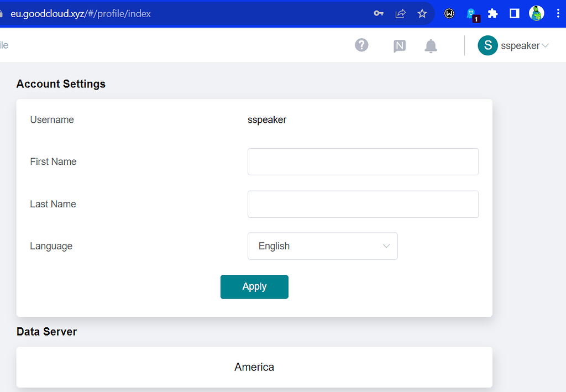Click the Last Name label

[53, 205]
